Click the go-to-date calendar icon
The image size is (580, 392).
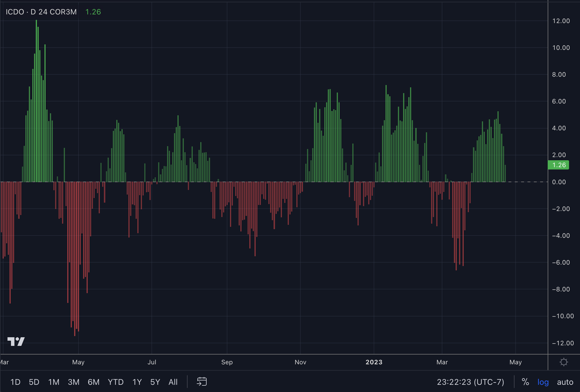(202, 382)
